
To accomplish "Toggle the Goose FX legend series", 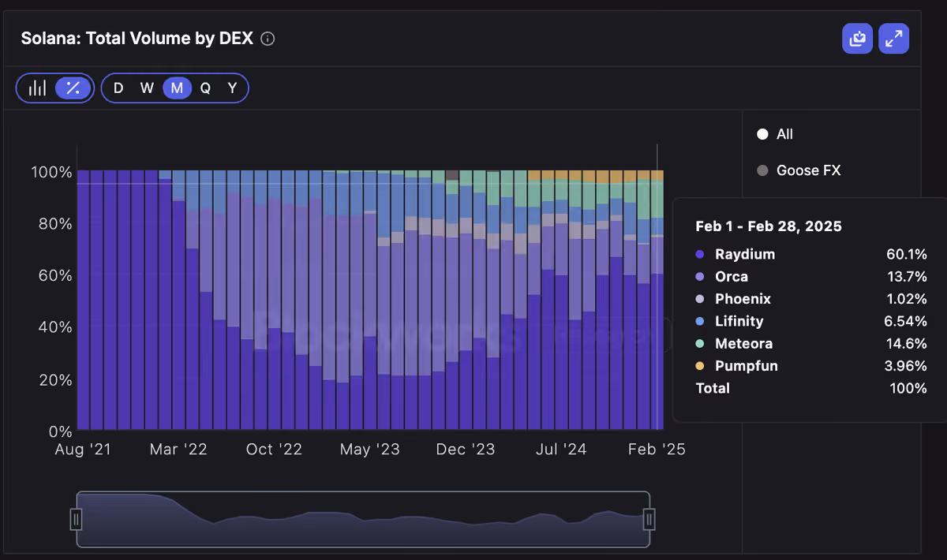I will (x=799, y=170).
